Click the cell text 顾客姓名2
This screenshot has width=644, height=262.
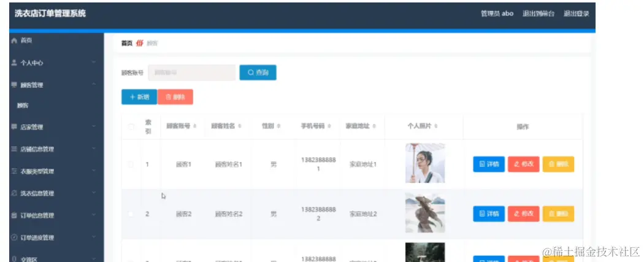pos(229,214)
